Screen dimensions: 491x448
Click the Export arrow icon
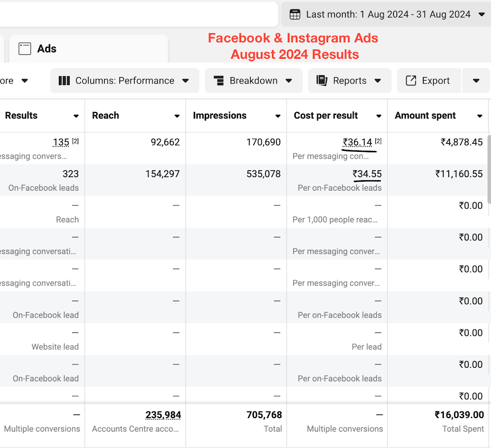(x=411, y=81)
